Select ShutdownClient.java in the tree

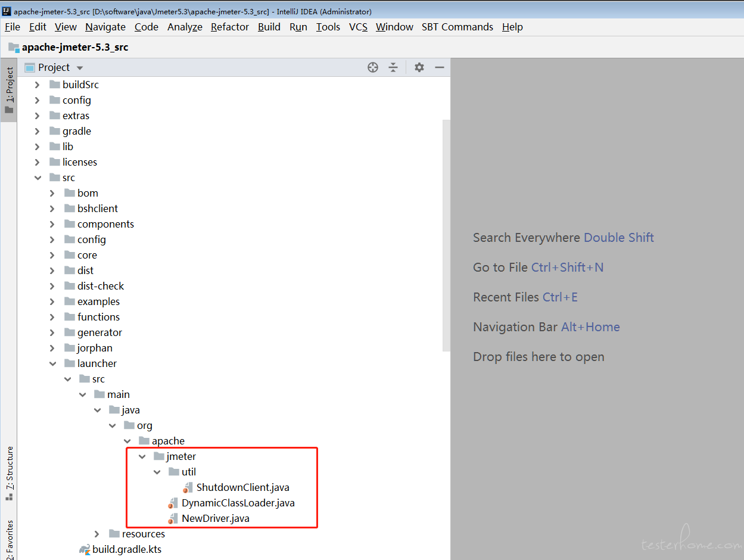(243, 487)
